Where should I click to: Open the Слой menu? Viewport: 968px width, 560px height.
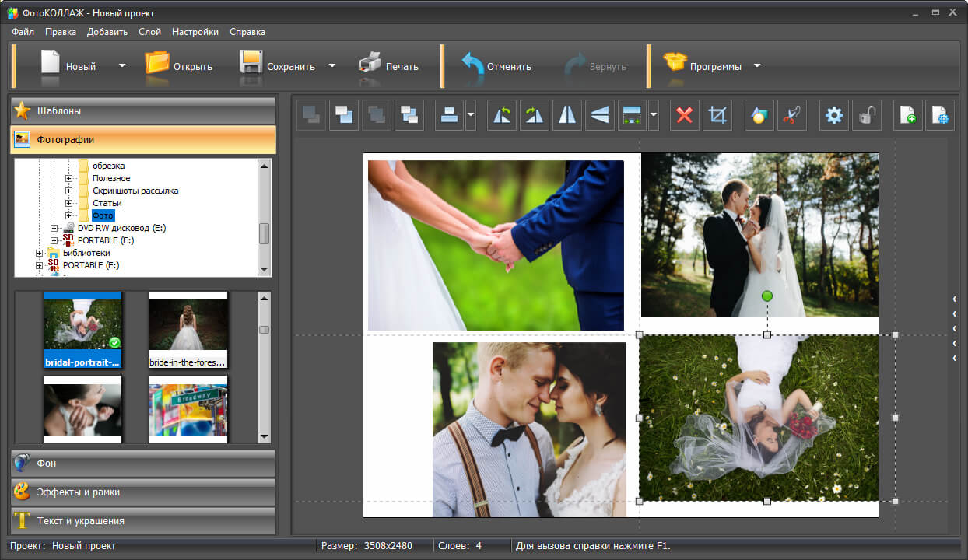click(149, 32)
